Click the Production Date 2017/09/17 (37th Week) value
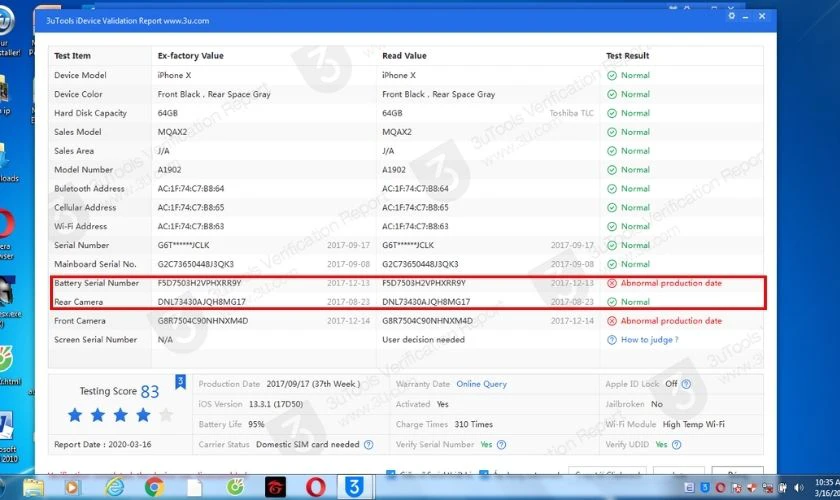 [313, 384]
